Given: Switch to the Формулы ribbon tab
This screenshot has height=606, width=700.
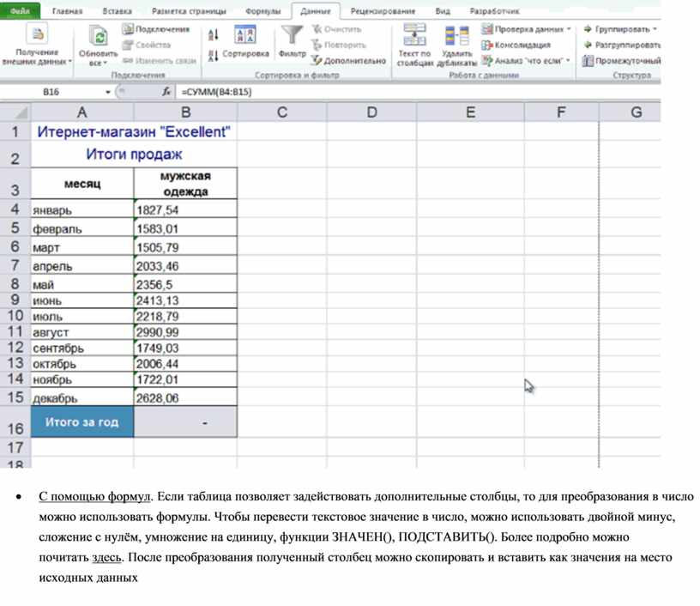Looking at the screenshot, I should (x=262, y=12).
